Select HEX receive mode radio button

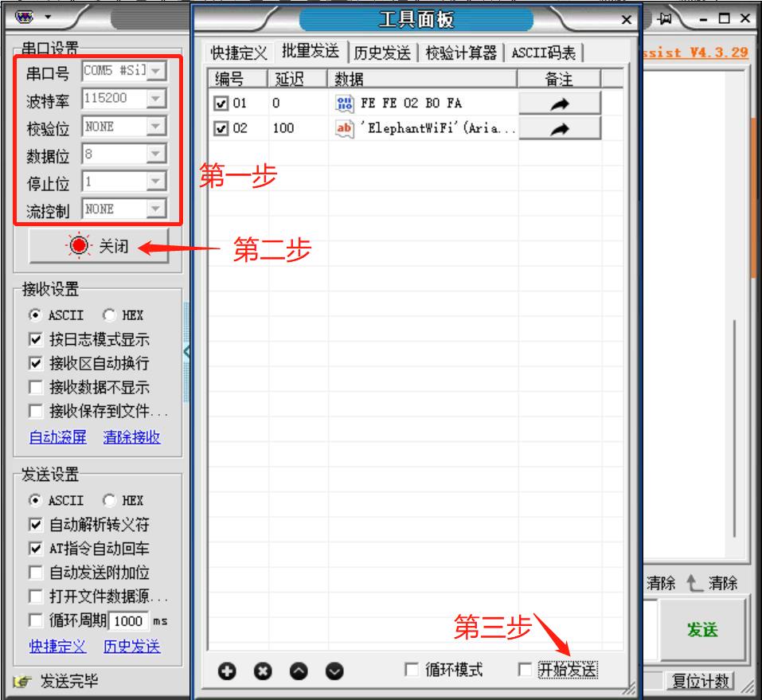click(109, 315)
